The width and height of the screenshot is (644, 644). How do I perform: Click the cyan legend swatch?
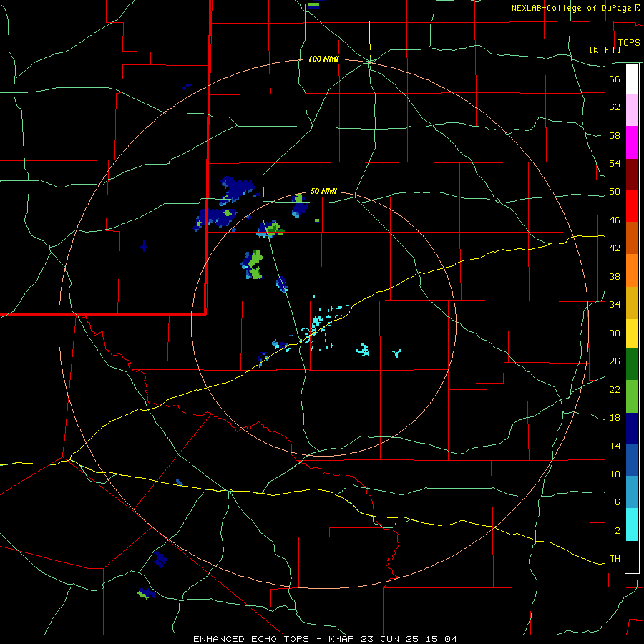coord(632,525)
